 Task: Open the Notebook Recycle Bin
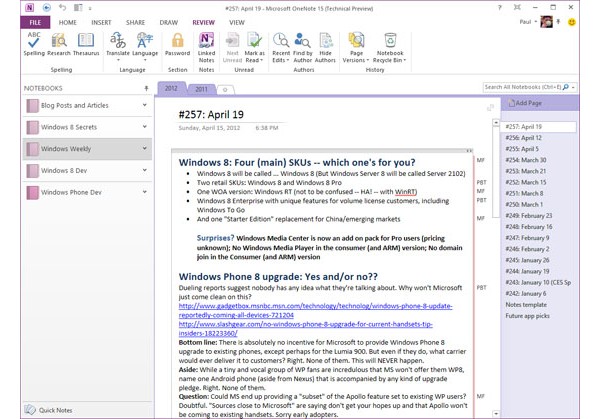click(x=390, y=47)
